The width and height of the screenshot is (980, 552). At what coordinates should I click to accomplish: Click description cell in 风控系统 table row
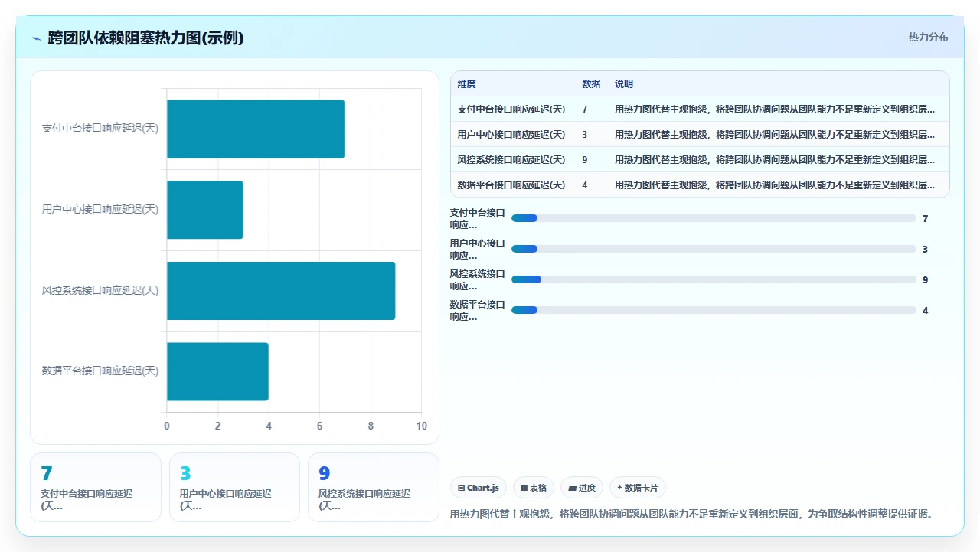click(x=775, y=160)
